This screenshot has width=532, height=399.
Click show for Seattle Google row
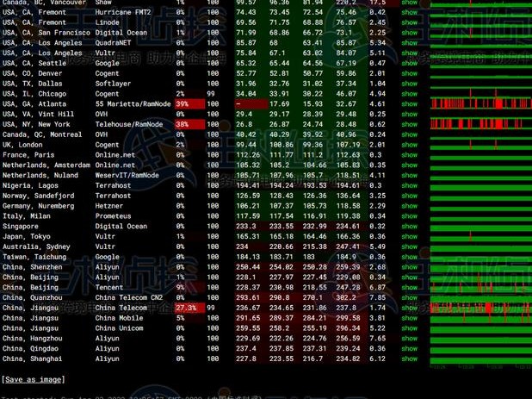pyautogui.click(x=410, y=63)
